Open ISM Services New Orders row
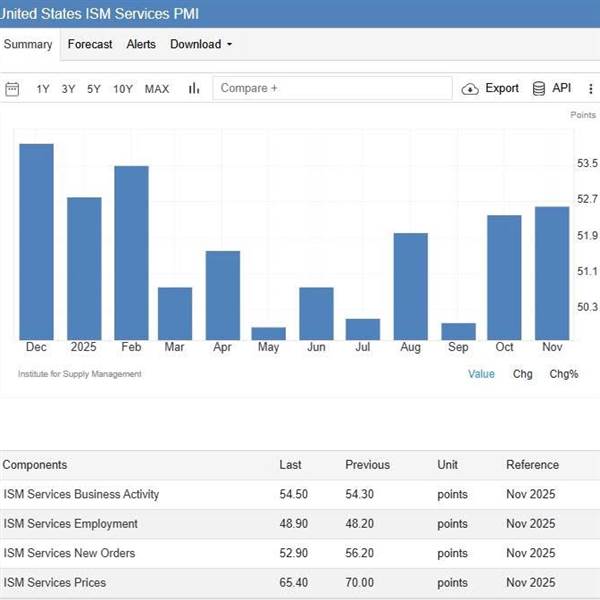Viewport: 600px width, 600px height. pos(69,553)
